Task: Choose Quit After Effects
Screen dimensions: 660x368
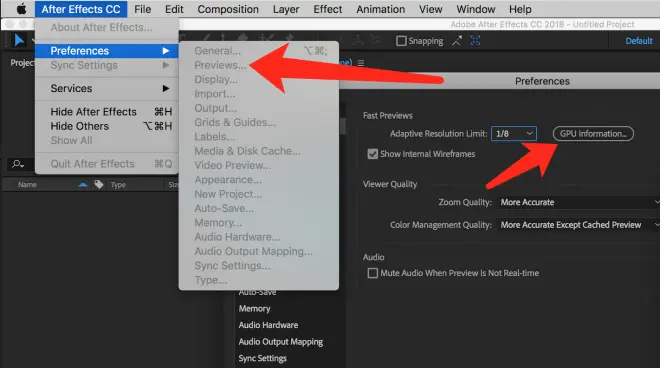Action: 107,164
